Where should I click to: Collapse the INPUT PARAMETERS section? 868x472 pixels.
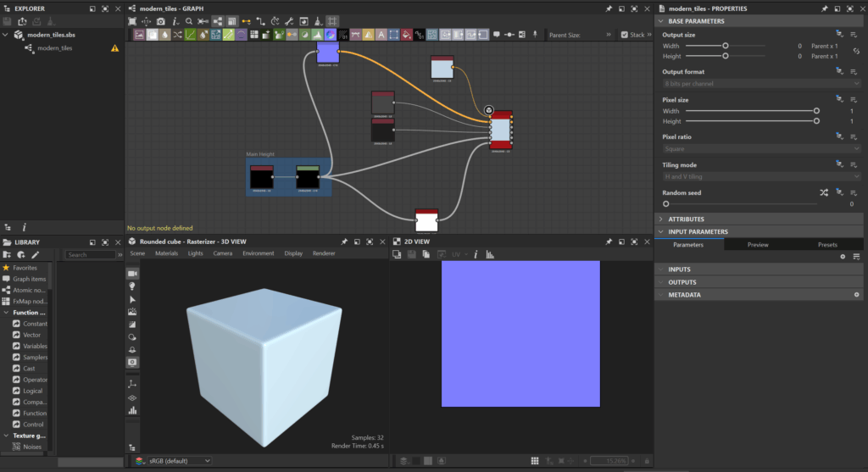(759, 232)
